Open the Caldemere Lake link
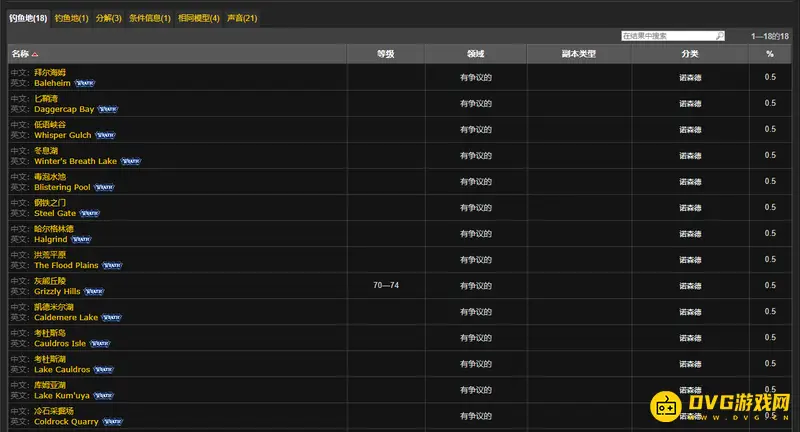 (x=66, y=317)
